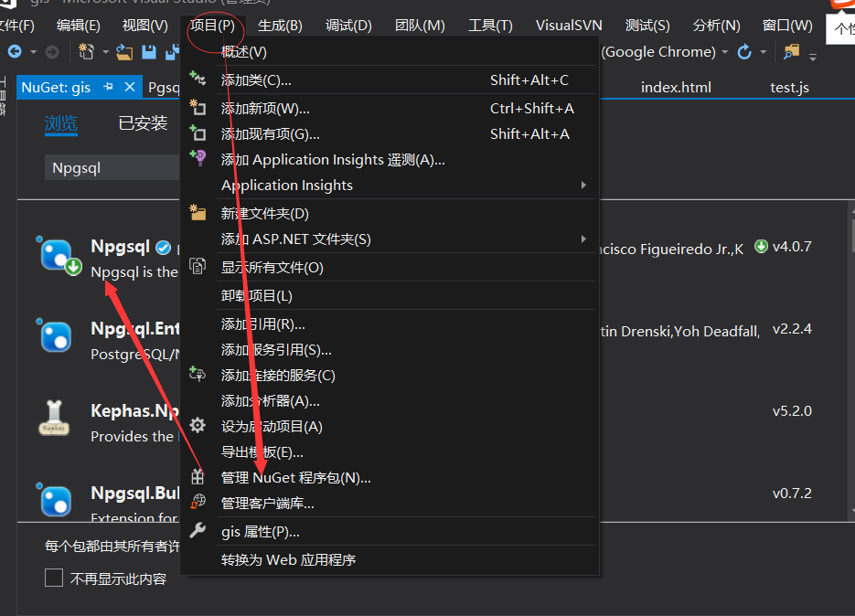
Task: Open the 调试(D) menu
Action: tap(348, 26)
